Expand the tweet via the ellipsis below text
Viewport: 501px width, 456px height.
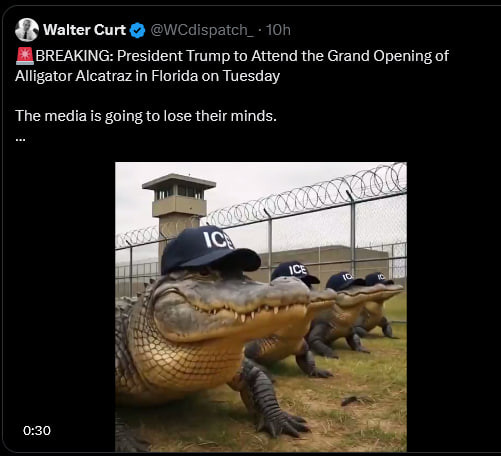coord(20,139)
